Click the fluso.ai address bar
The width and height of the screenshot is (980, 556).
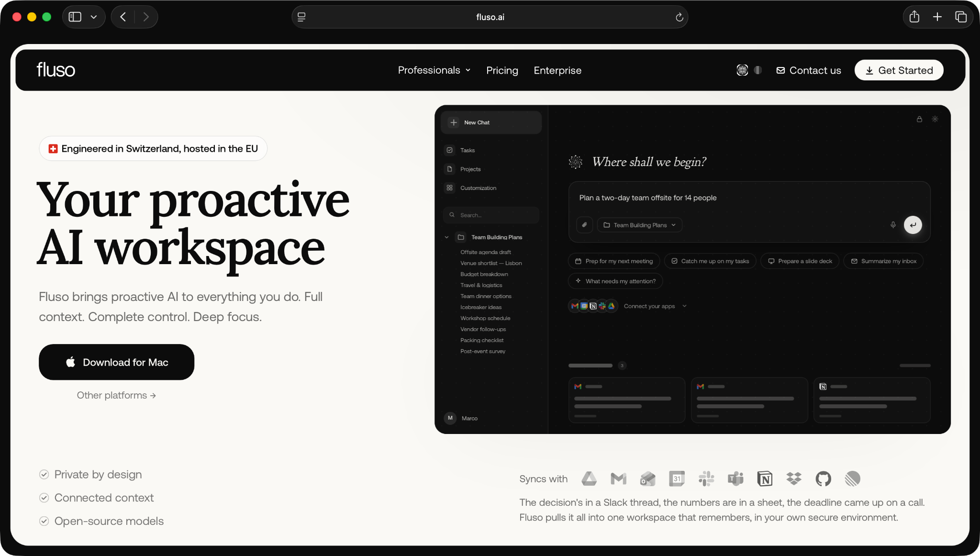coord(490,17)
